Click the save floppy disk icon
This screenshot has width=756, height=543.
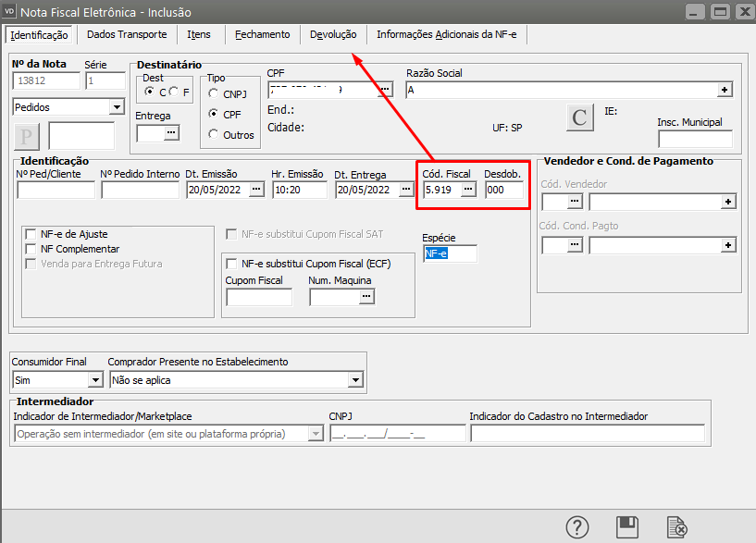click(627, 527)
